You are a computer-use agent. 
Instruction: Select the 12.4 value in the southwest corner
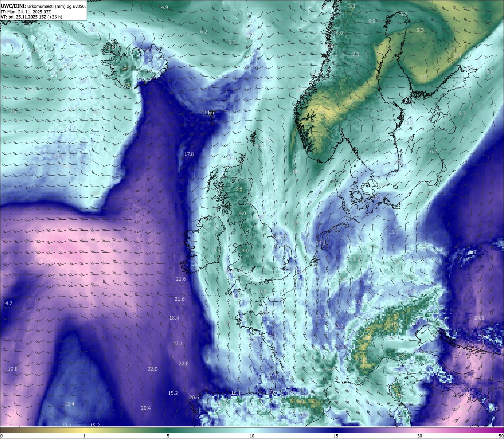(69, 404)
